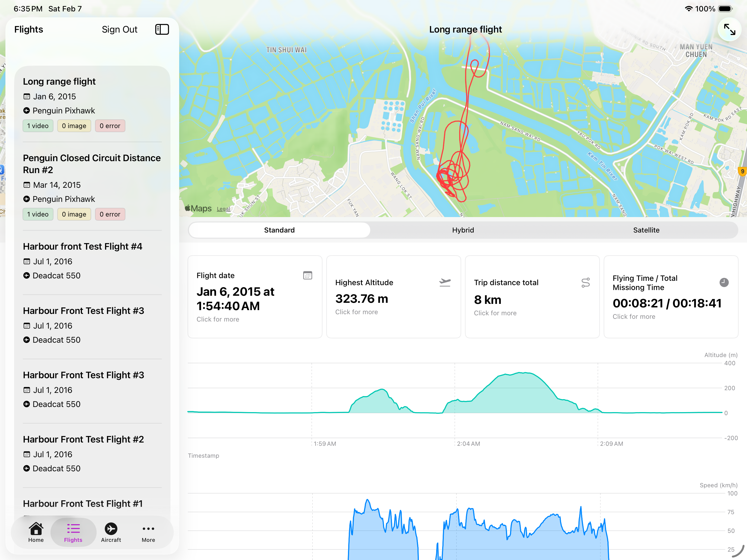Click the 1 video tag under Long range flight

(x=38, y=126)
